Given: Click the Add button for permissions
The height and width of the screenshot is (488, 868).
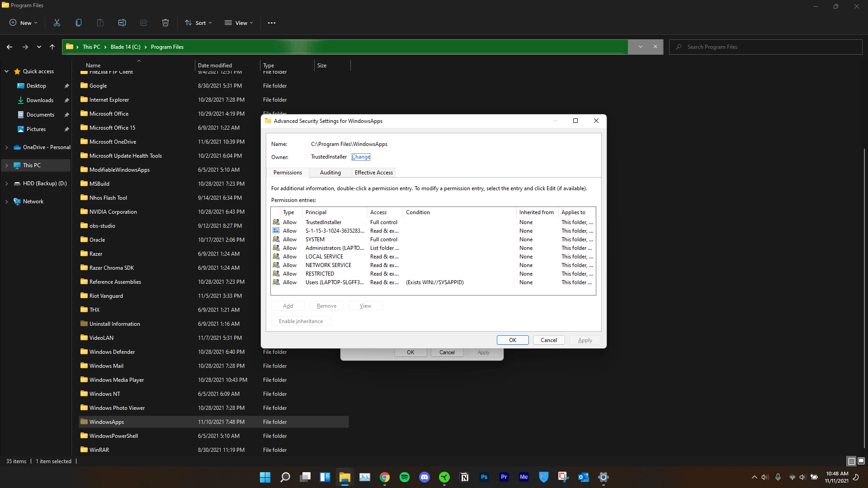Looking at the screenshot, I should (288, 305).
